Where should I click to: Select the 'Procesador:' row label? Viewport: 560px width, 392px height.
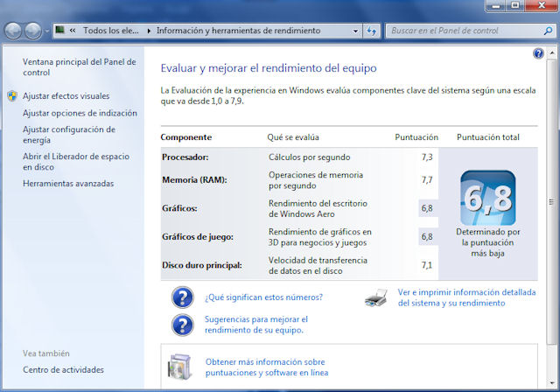coord(185,157)
